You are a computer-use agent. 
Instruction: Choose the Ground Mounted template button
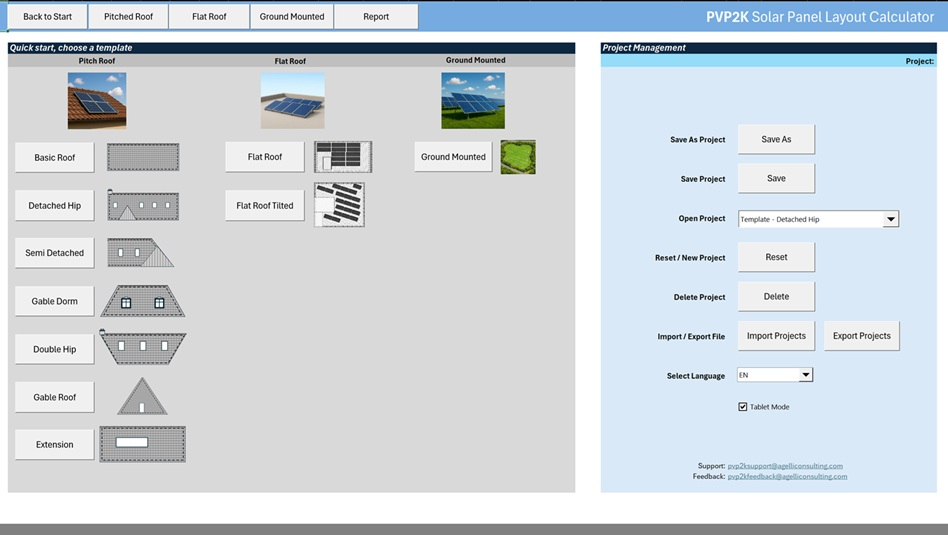tap(453, 157)
